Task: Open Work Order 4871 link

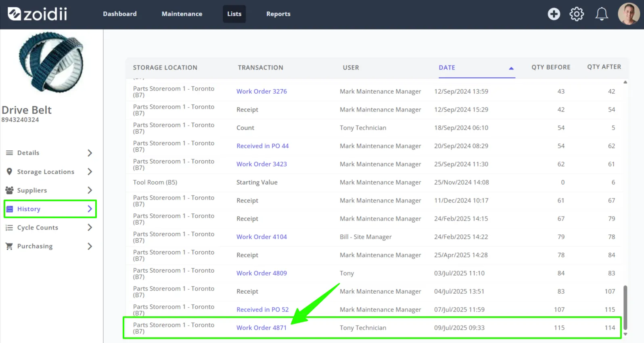Action: coord(261,328)
